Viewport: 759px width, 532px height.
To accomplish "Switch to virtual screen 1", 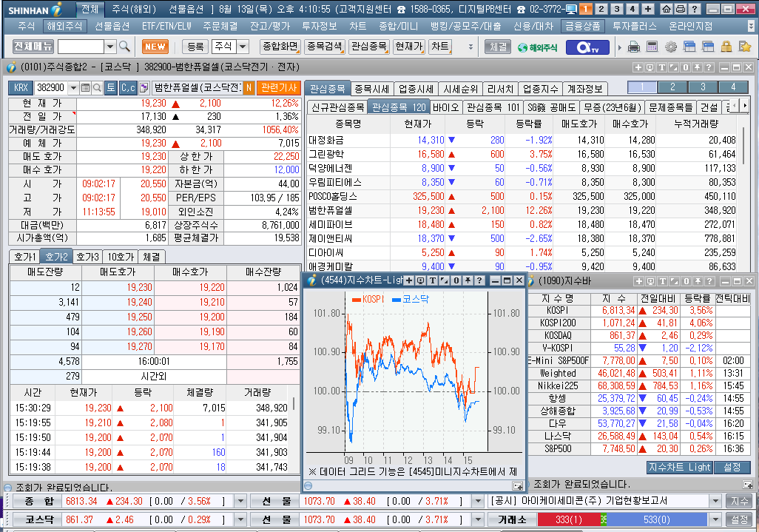I will click(x=586, y=9).
